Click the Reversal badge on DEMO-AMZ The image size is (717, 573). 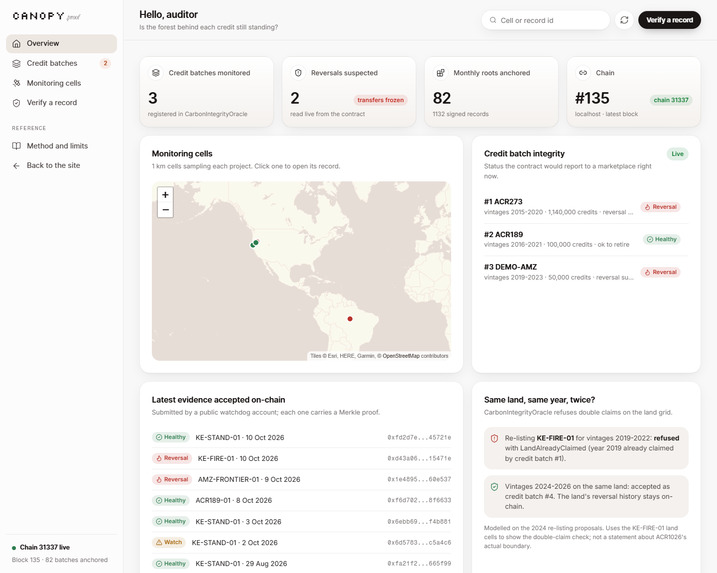tap(660, 272)
